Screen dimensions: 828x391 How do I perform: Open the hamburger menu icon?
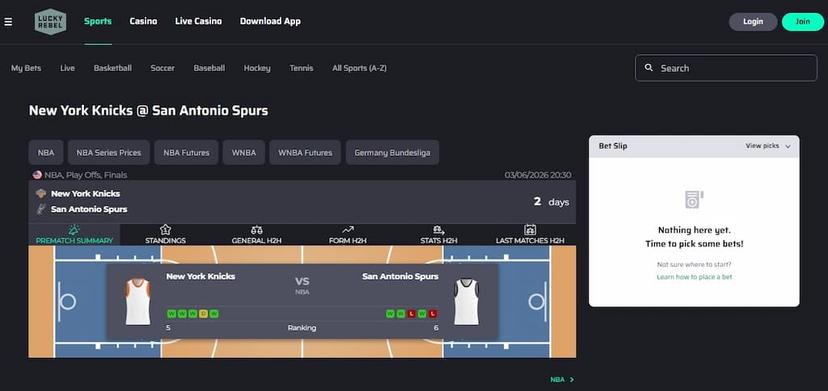(8, 22)
